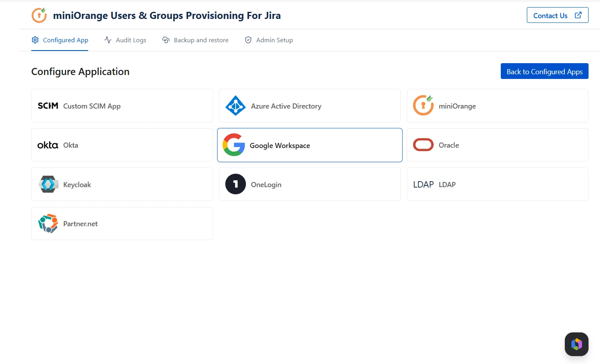Image resolution: width=600 pixels, height=364 pixels.
Task: Click the Azure Active Directory diamond icon
Action: [x=236, y=105]
